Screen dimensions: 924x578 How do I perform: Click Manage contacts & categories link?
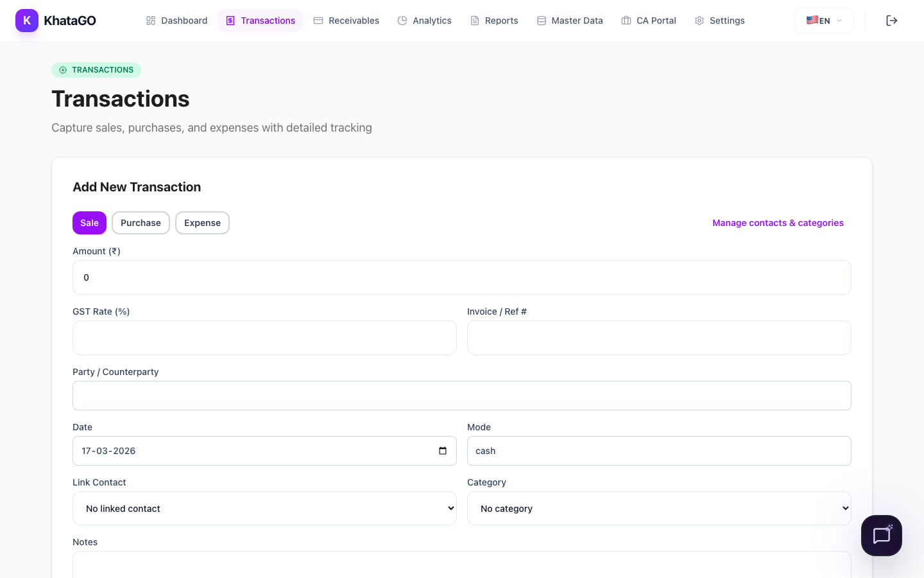tap(778, 223)
